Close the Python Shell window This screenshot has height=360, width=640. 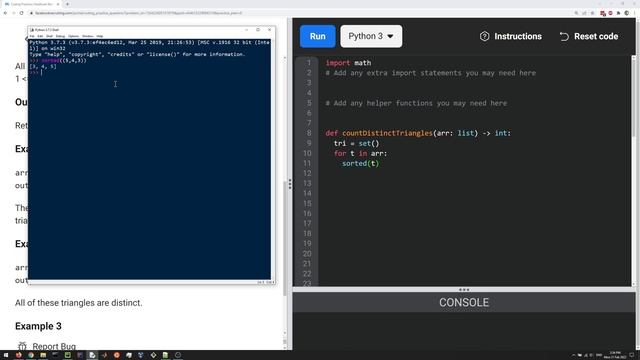(269, 30)
